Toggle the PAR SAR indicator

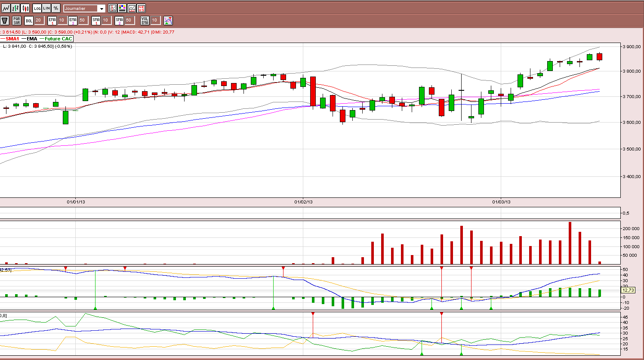click(x=17, y=20)
